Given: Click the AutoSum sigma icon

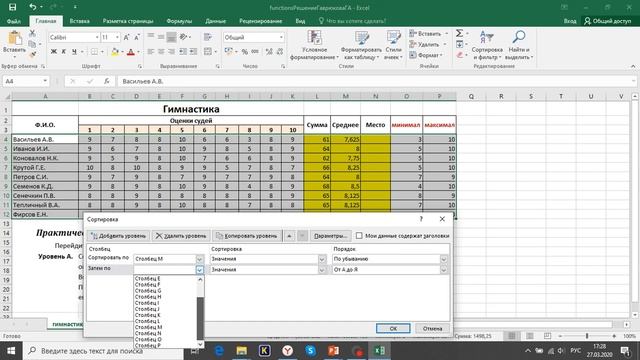Looking at the screenshot, I should [459, 33].
